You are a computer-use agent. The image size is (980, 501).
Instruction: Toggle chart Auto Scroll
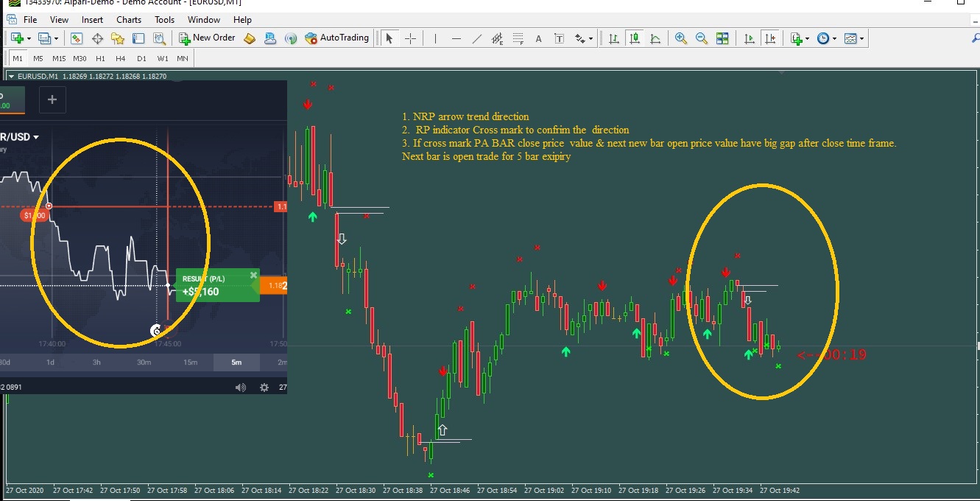coord(750,38)
